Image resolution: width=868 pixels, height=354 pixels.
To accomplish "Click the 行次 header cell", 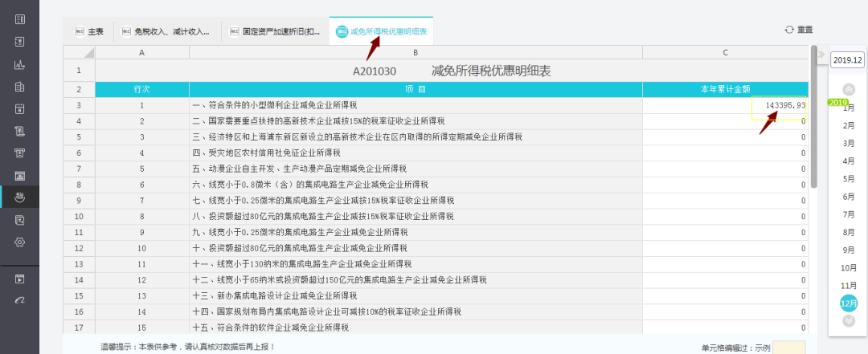I will click(x=142, y=89).
